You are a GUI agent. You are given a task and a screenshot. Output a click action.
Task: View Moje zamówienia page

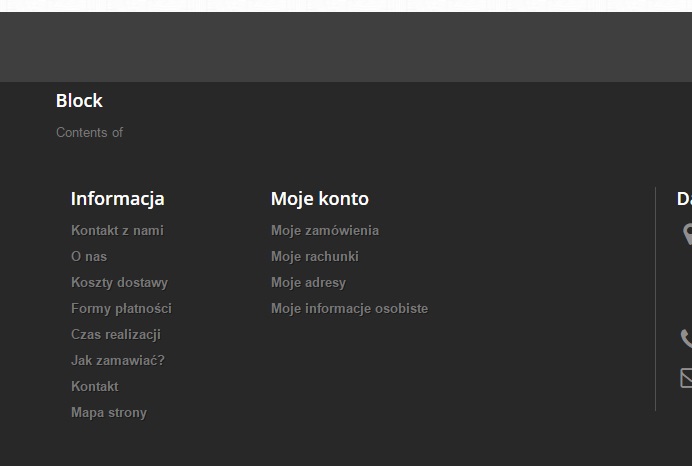point(325,230)
